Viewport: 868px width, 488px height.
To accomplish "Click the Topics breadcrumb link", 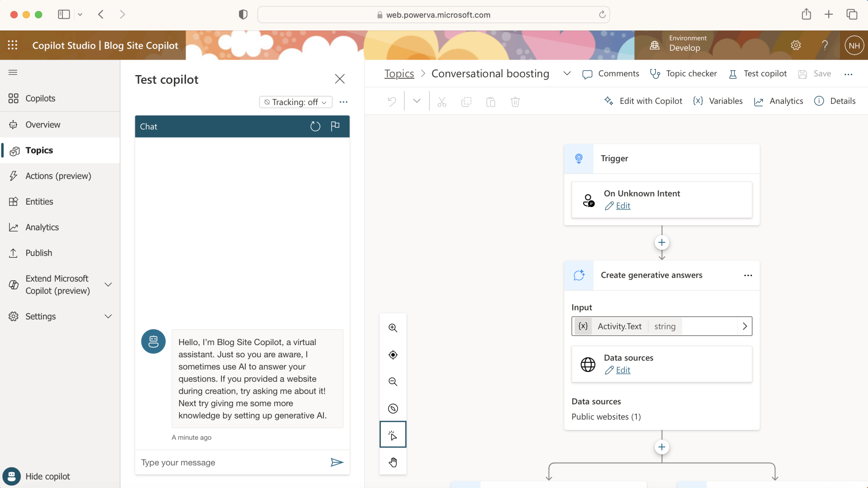I will 399,73.
